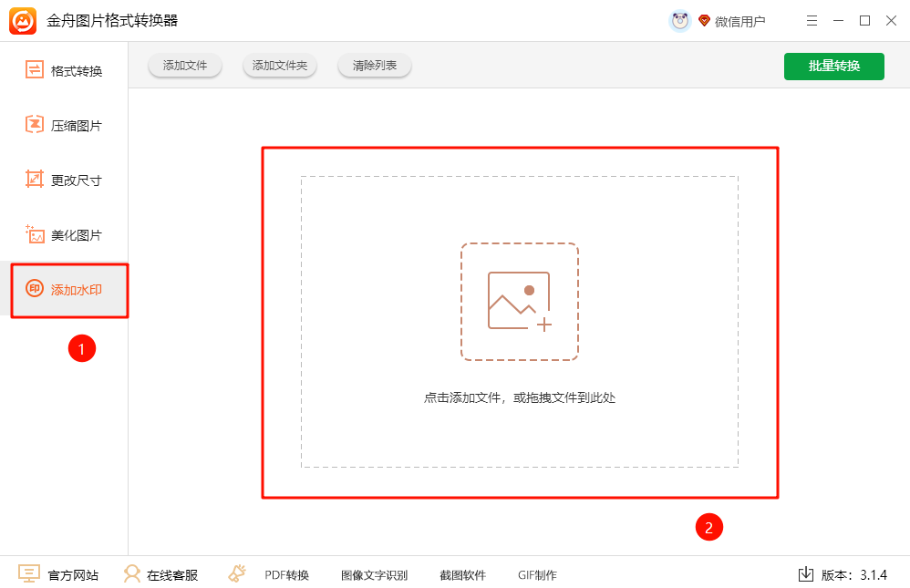Click the 金舟图片格式转换器 app logo
Image resolution: width=910 pixels, height=588 pixels.
click(23, 21)
